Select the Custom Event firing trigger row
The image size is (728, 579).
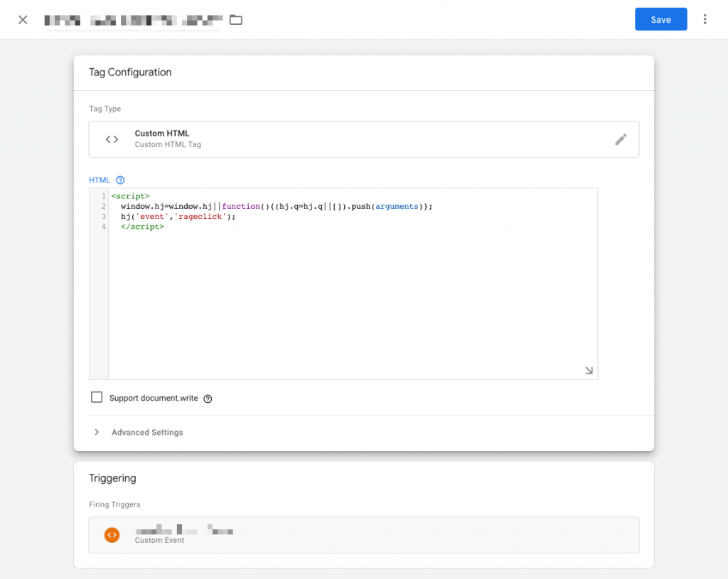(364, 535)
